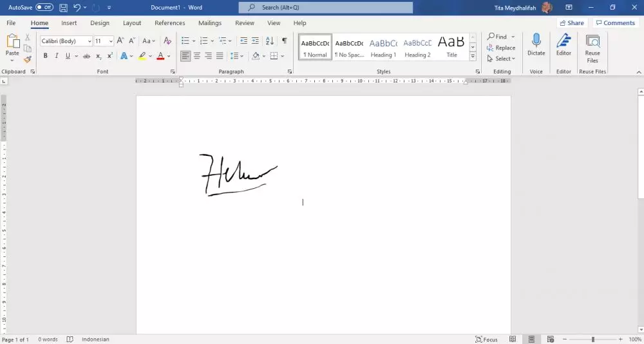Open the Editor pen icon
This screenshot has width=644, height=344.
pyautogui.click(x=563, y=41)
